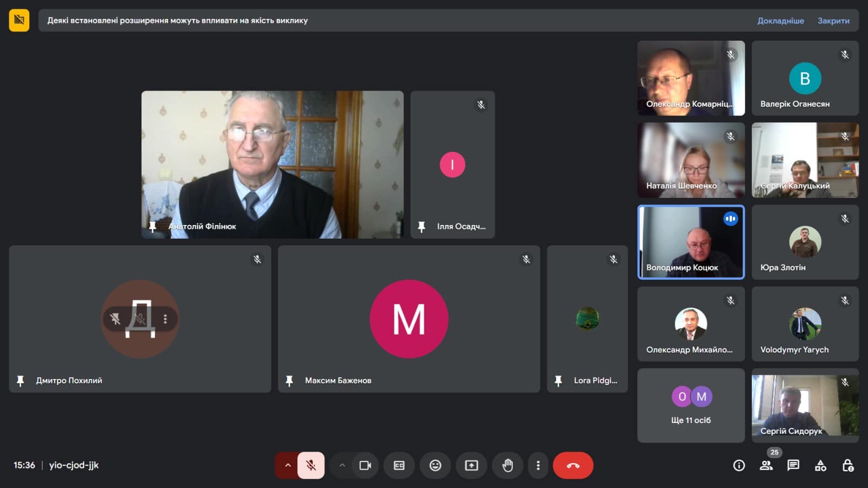Image resolution: width=868 pixels, height=488 pixels.
Task: Unpin Дмитро Похилий using tile overlay icon
Action: click(x=115, y=319)
